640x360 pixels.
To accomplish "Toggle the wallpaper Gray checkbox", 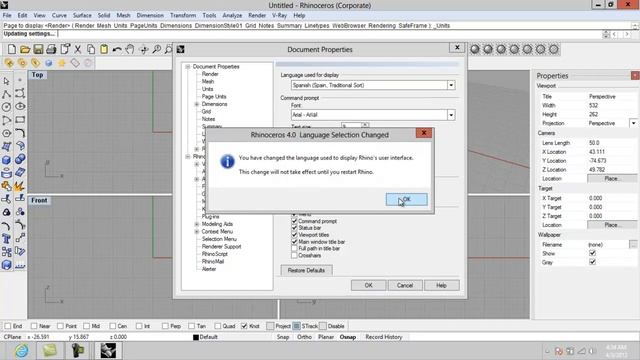I will pyautogui.click(x=593, y=262).
